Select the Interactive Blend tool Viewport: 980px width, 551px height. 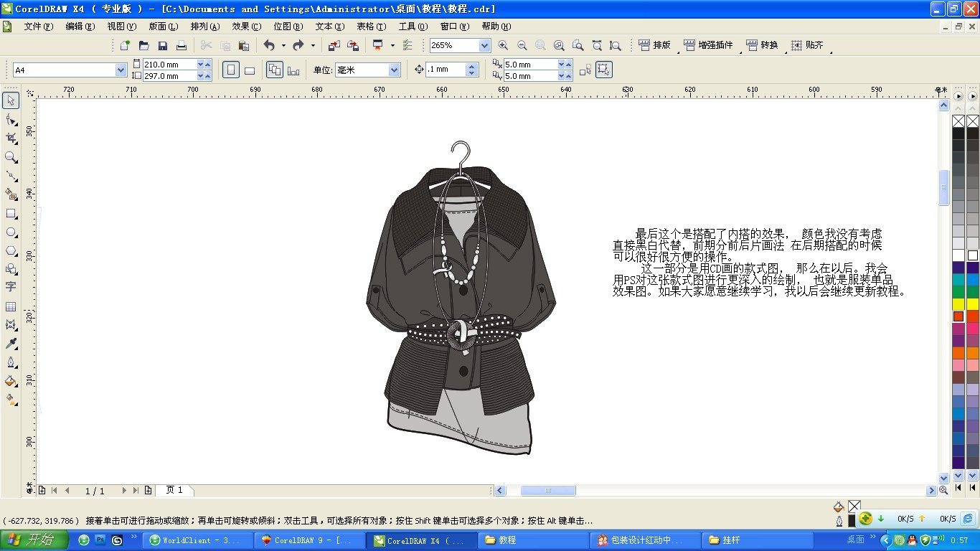coord(11,325)
